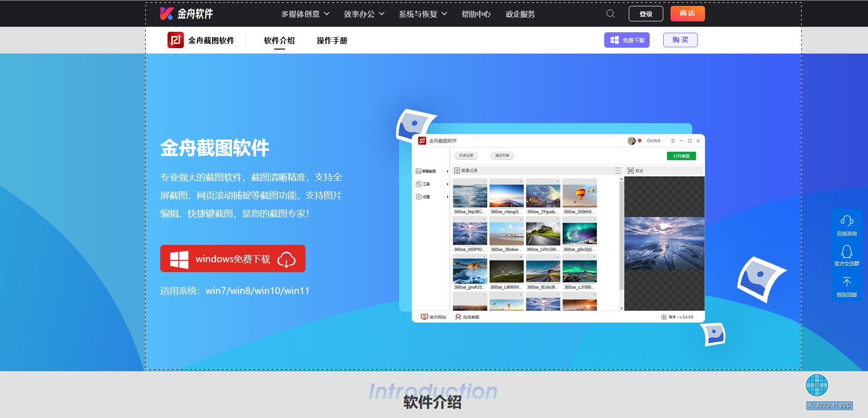The width and height of the screenshot is (868, 418).
Task: Open the 帮助中心 menu item
Action: pyautogui.click(x=476, y=14)
